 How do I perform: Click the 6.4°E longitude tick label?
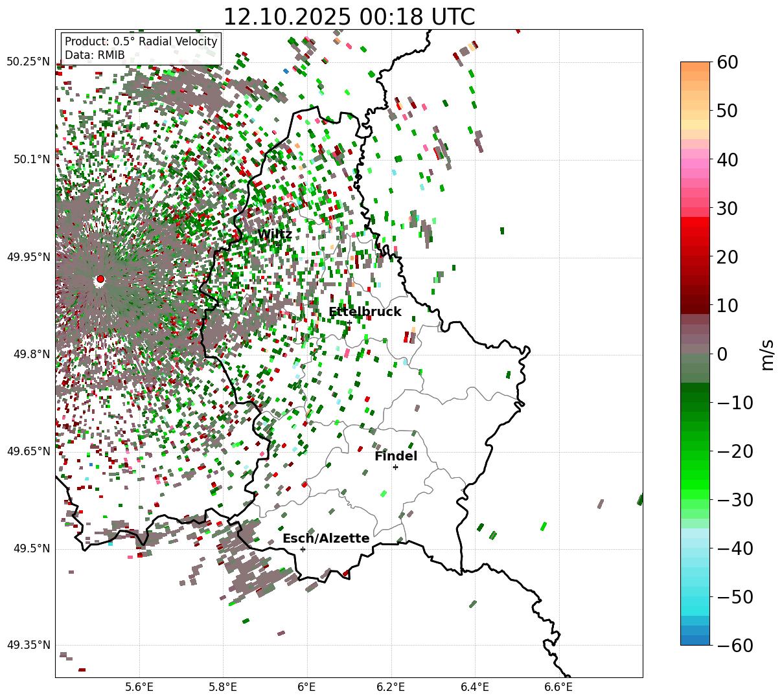click(x=475, y=687)
